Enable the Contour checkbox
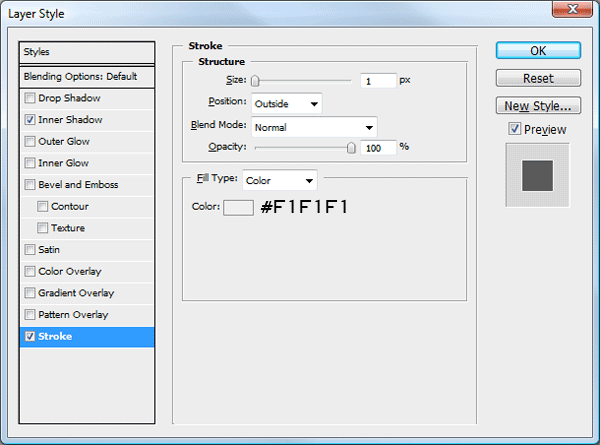 [x=42, y=207]
